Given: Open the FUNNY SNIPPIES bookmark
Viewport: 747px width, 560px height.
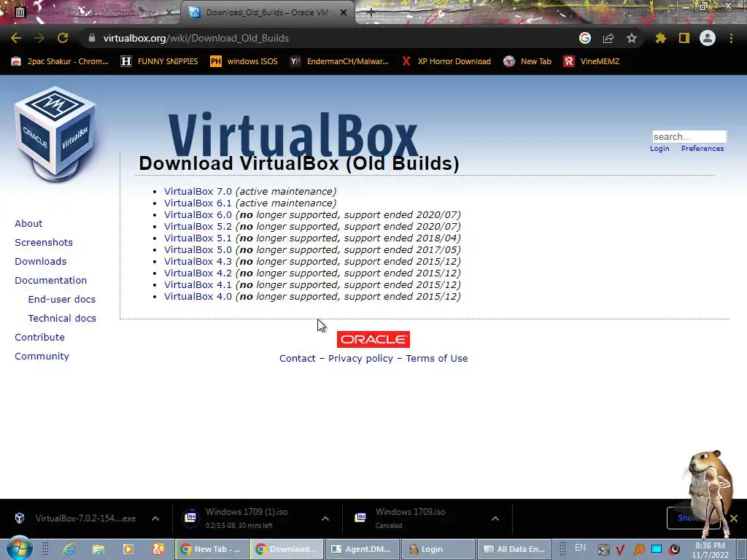Looking at the screenshot, I should coord(160,61).
